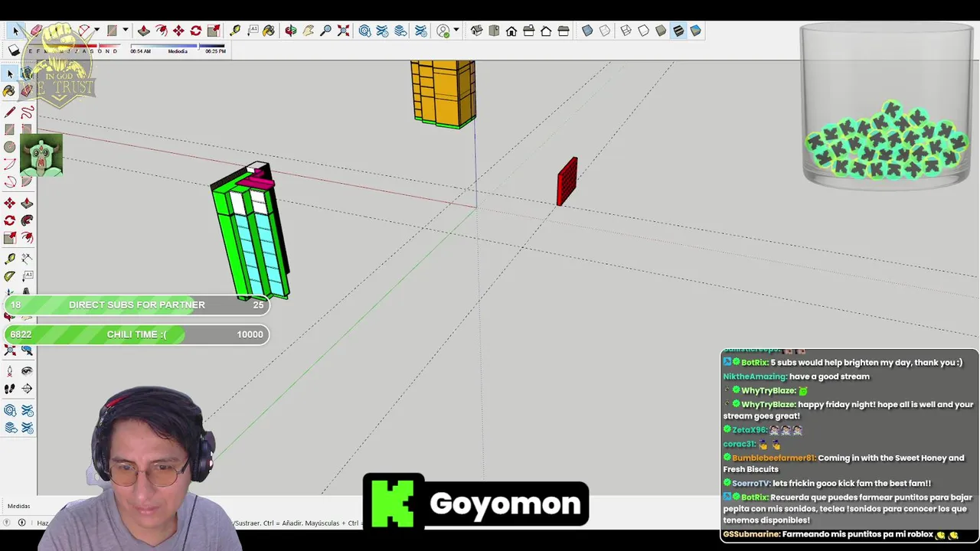Pick the Section Plane tool in left toolbar
980x551 pixels.
(27, 389)
